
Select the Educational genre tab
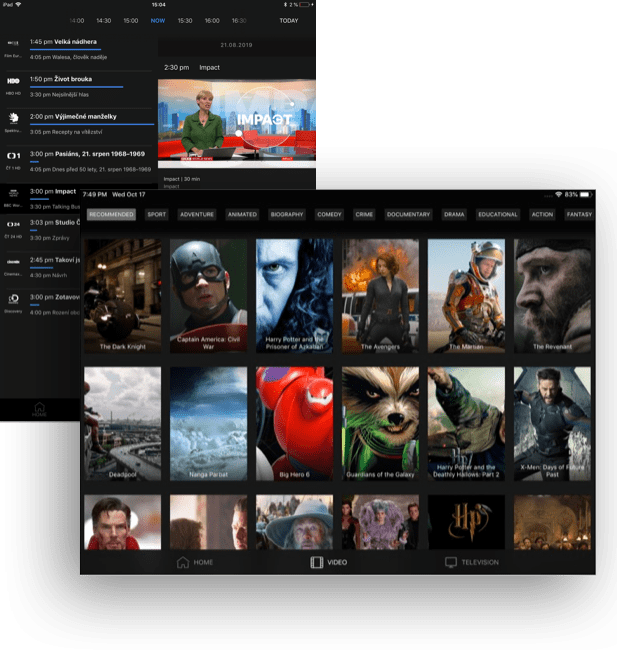[497, 215]
